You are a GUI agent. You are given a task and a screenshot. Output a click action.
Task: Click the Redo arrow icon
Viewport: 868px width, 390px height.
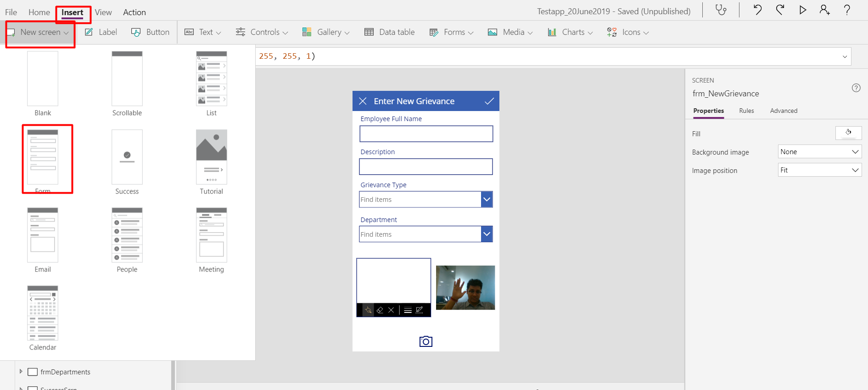click(780, 10)
